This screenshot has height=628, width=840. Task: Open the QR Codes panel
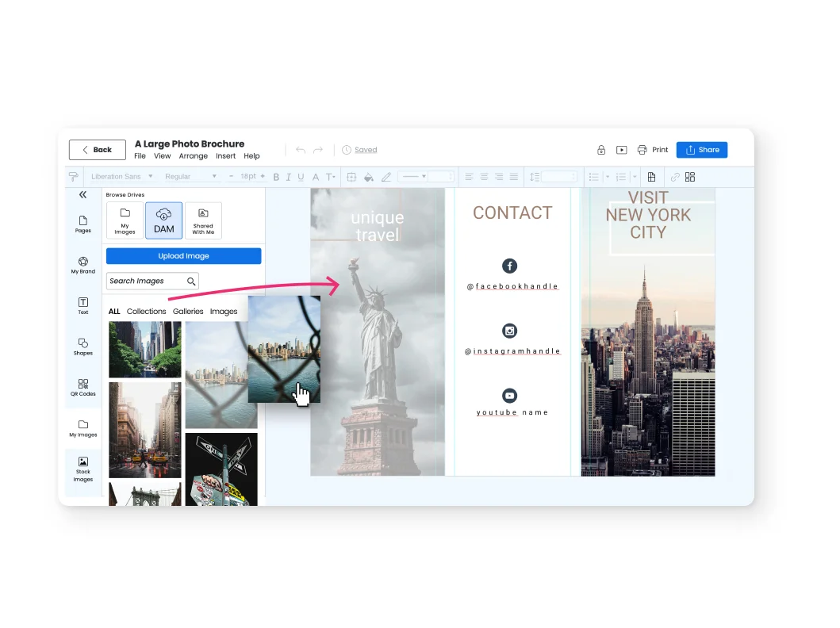click(83, 387)
